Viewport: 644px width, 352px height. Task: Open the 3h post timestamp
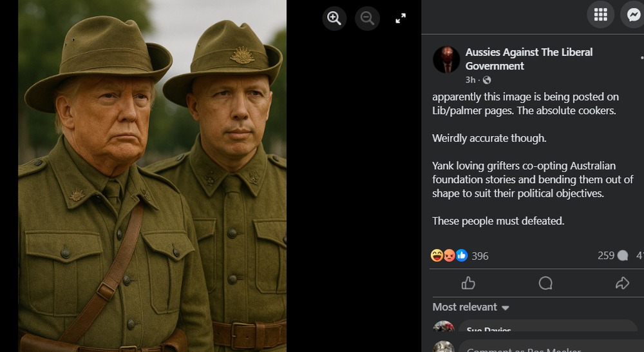point(470,80)
